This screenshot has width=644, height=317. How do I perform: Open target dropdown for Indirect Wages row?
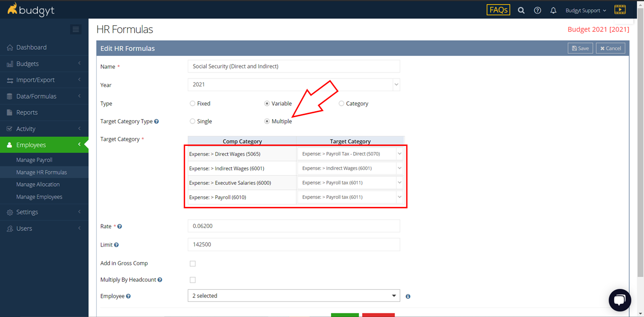coord(350,168)
